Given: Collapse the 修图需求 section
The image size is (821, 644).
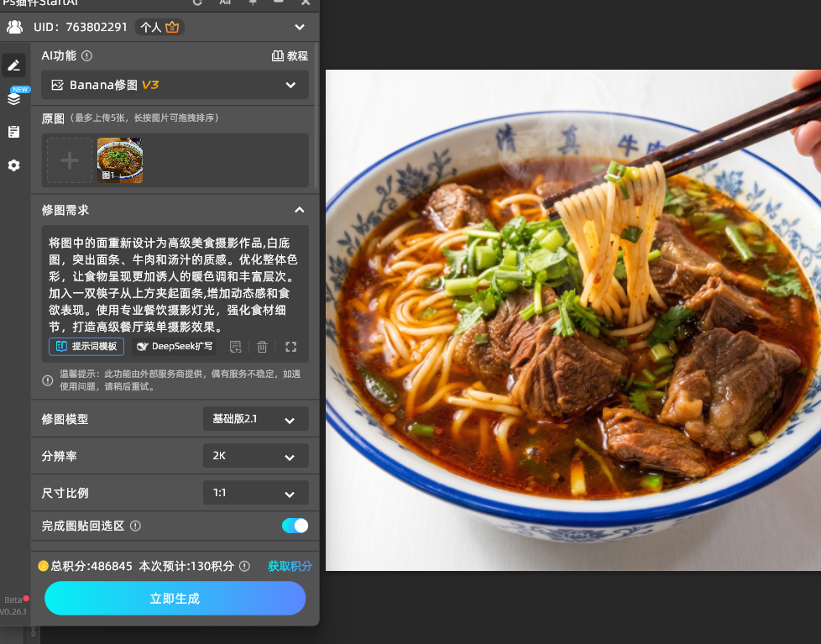Looking at the screenshot, I should (x=300, y=210).
